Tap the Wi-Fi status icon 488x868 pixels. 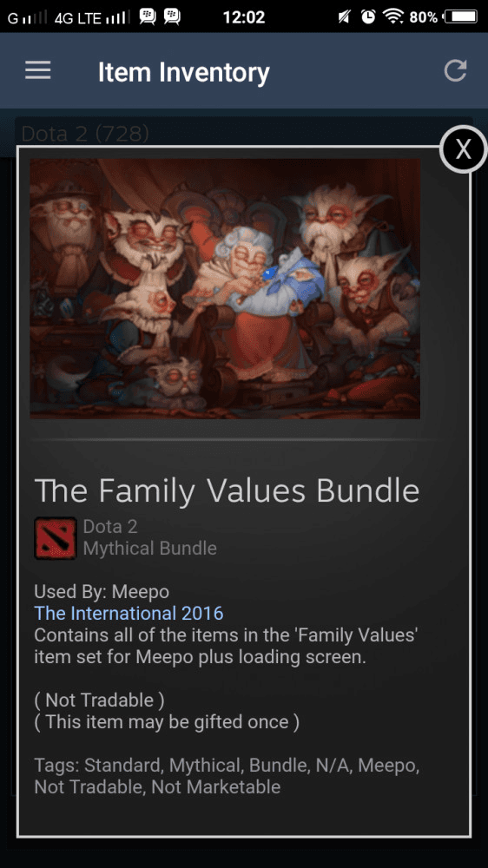click(394, 17)
